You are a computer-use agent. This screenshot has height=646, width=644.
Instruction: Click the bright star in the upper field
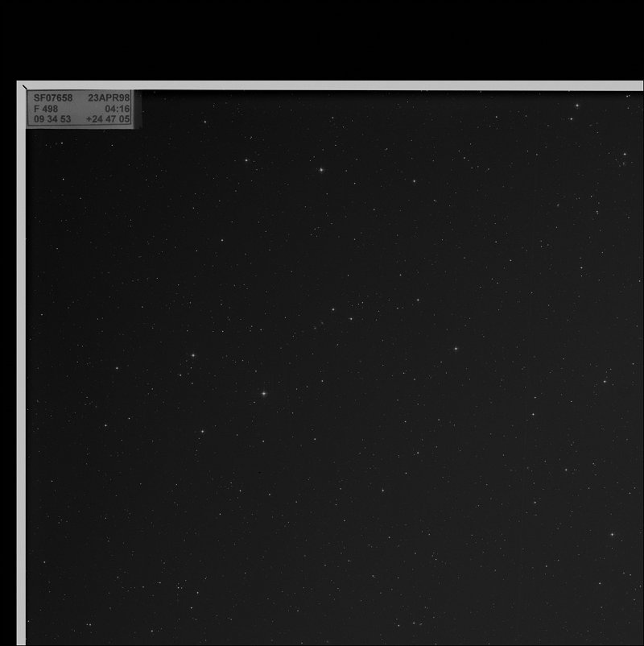point(320,172)
